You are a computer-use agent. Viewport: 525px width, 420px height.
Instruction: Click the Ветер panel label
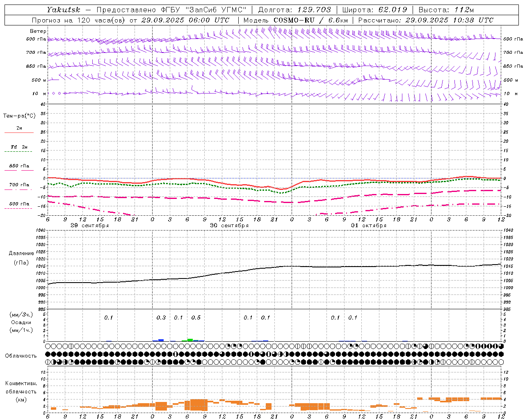coord(38,31)
